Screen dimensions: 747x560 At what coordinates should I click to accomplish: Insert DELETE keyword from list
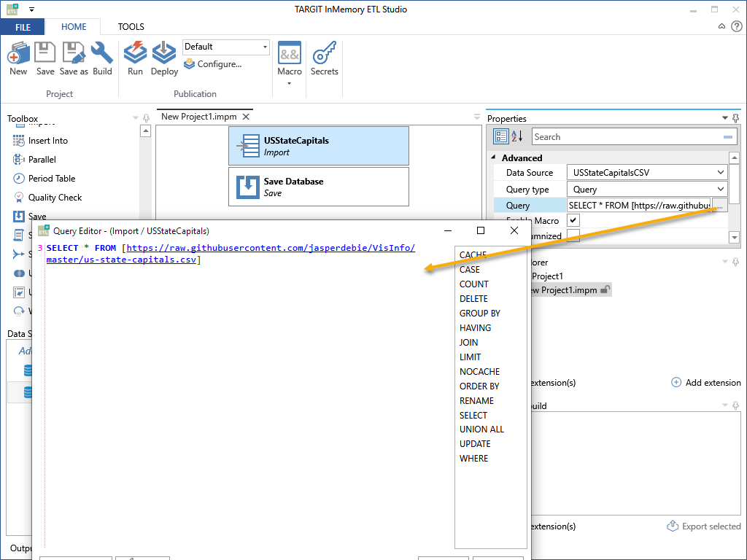[473, 298]
